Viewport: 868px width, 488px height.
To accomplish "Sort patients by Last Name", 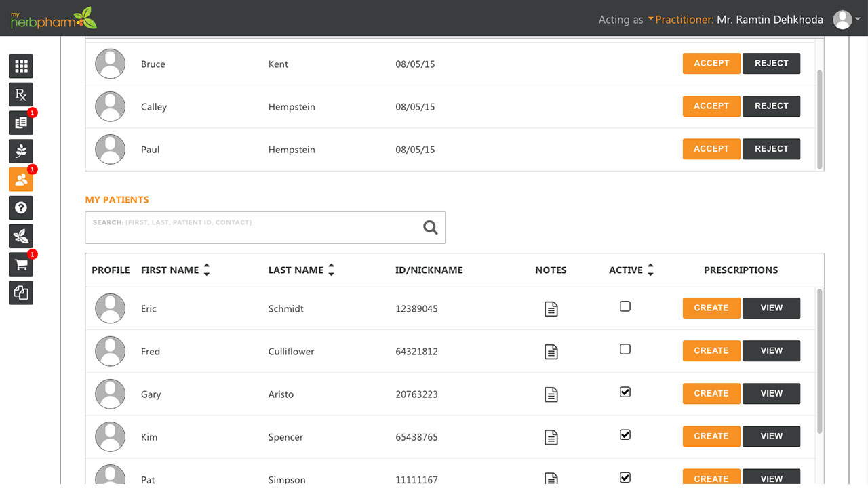I will 331,270.
